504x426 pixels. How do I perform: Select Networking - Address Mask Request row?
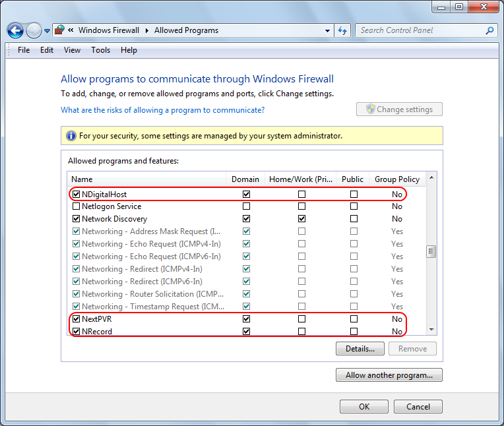[x=246, y=231]
